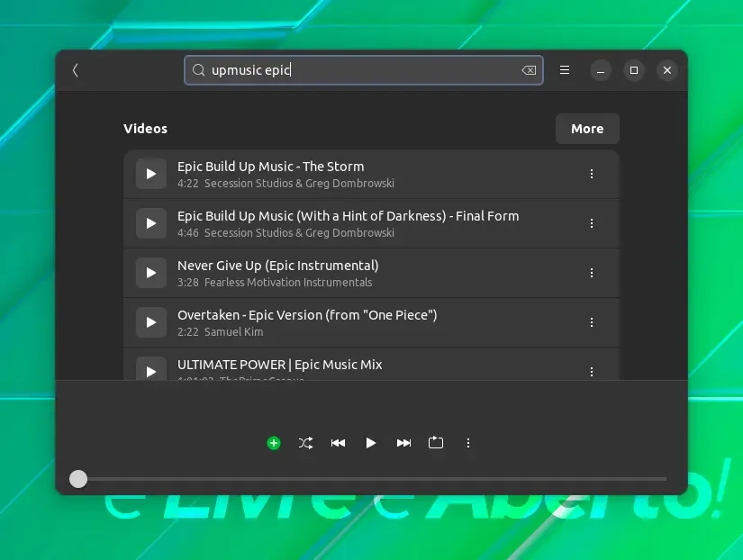The width and height of the screenshot is (743, 560).
Task: Toggle shuffle playback mode
Action: (305, 443)
